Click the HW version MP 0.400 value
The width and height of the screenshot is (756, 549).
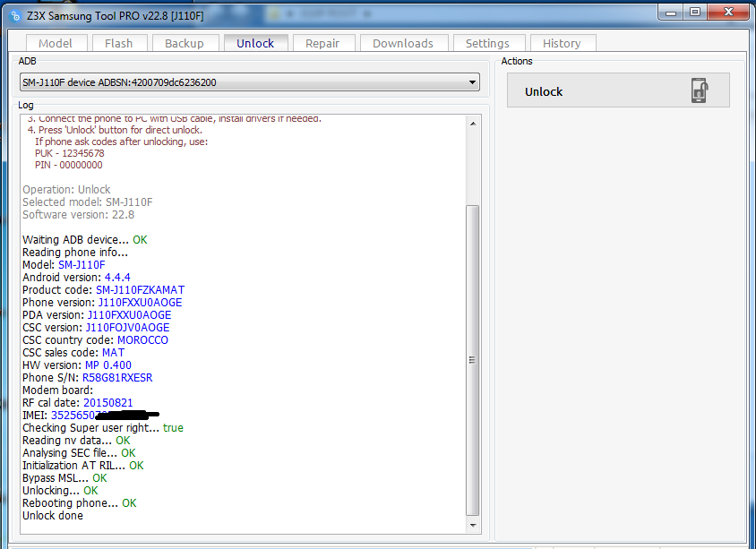click(x=108, y=365)
